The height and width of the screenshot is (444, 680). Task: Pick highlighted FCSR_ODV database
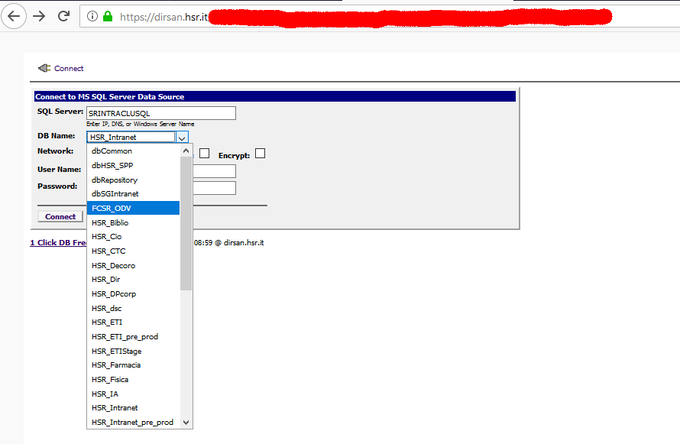133,208
